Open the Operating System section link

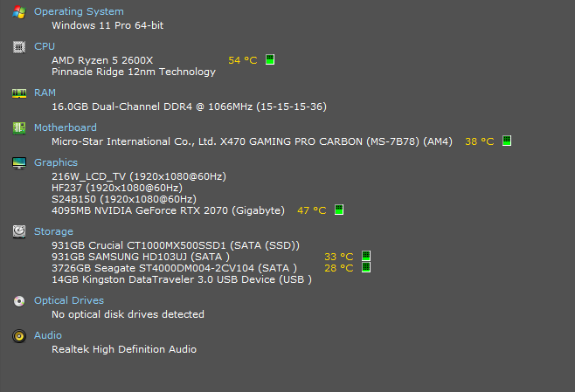pos(79,11)
